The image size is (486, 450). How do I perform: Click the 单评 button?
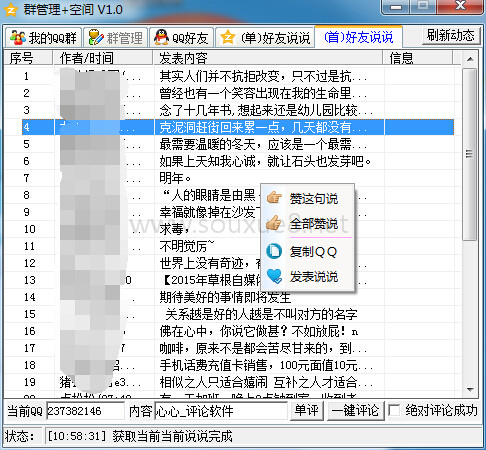(306, 410)
